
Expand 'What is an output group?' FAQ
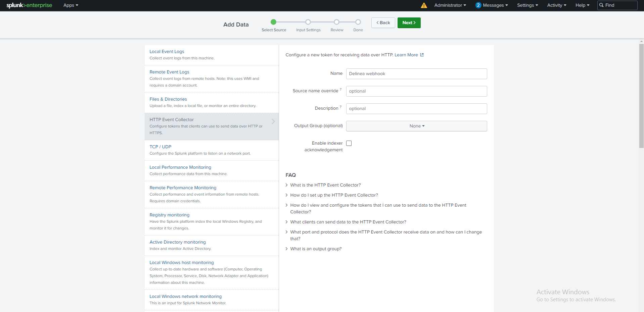pyautogui.click(x=316, y=249)
